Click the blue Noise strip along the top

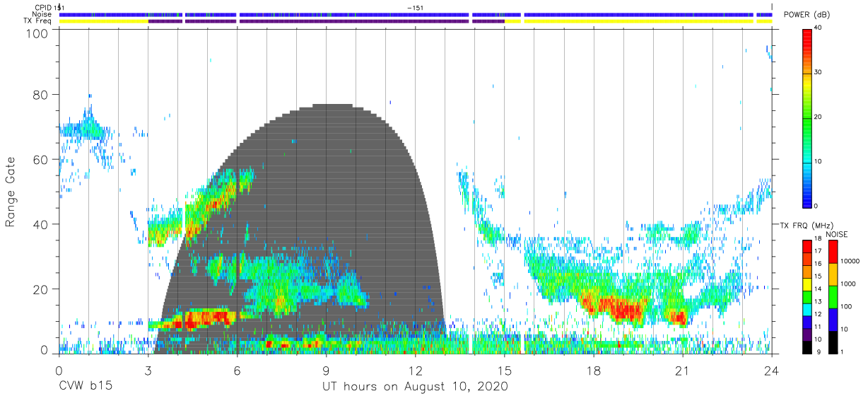point(416,14)
